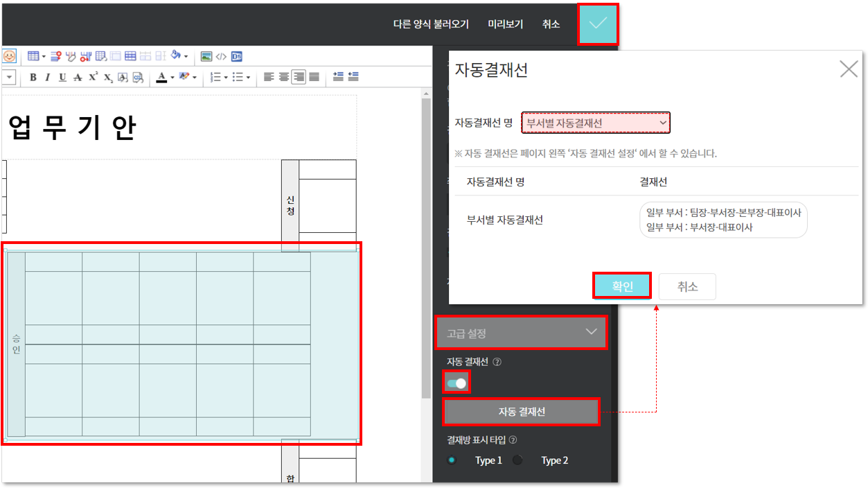This screenshot has width=868, height=488.
Task: Select Type 2 radio button
Action: click(517, 460)
